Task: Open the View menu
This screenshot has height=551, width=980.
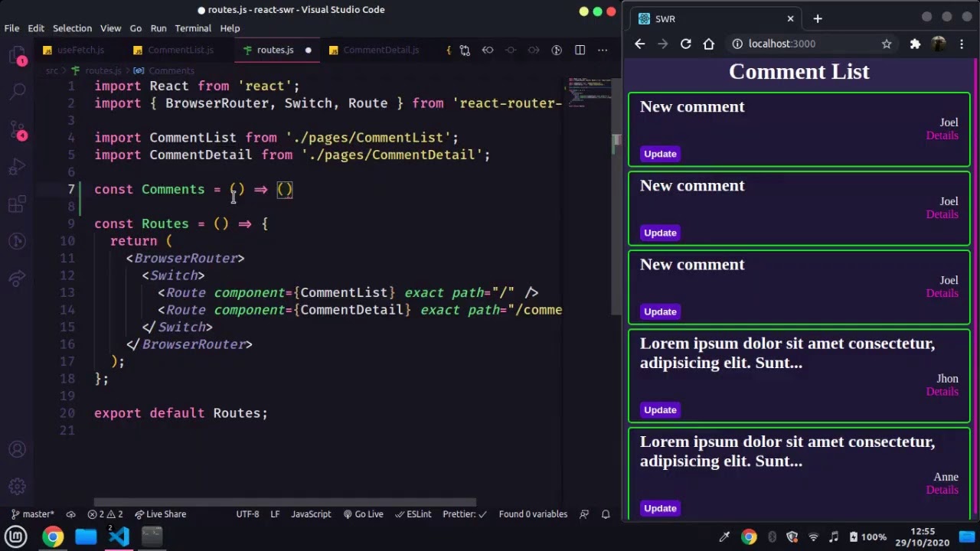Action: tap(110, 28)
